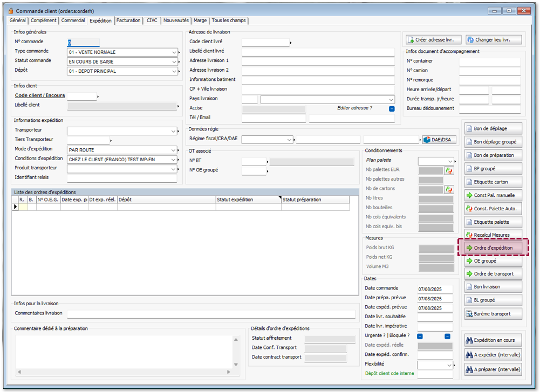This screenshot has height=392, width=540.
Task: Click the Bon de préparation button
Action: pyautogui.click(x=493, y=155)
